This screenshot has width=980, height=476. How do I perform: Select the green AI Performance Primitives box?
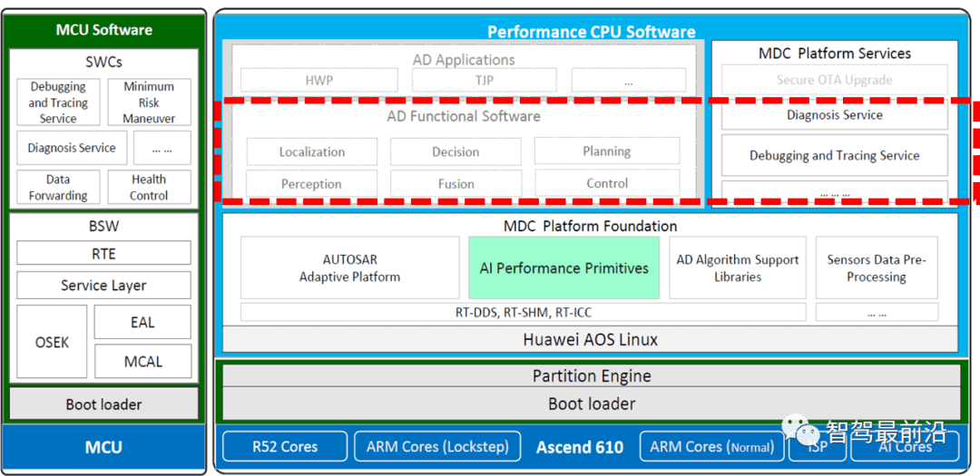(563, 267)
